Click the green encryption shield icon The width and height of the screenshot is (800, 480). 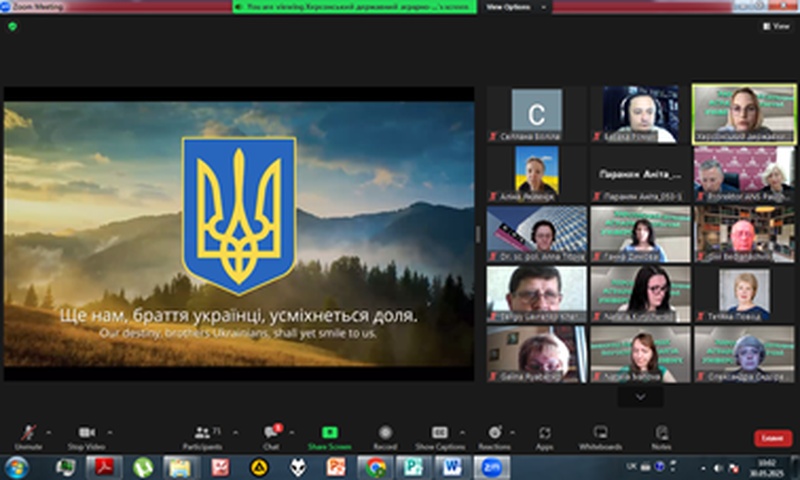pos(13,26)
